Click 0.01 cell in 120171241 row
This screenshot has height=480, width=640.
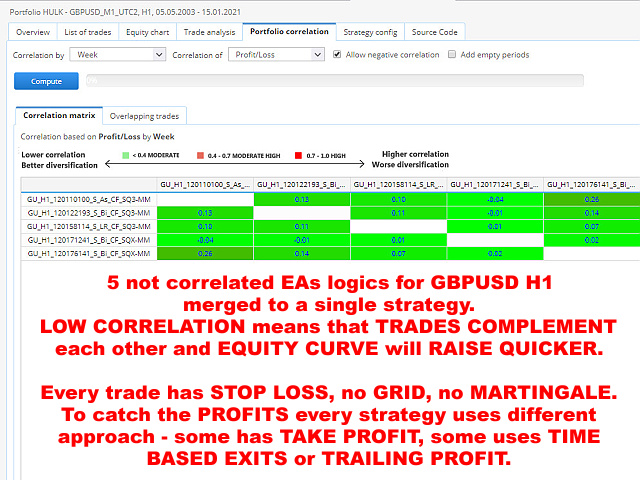click(x=398, y=240)
